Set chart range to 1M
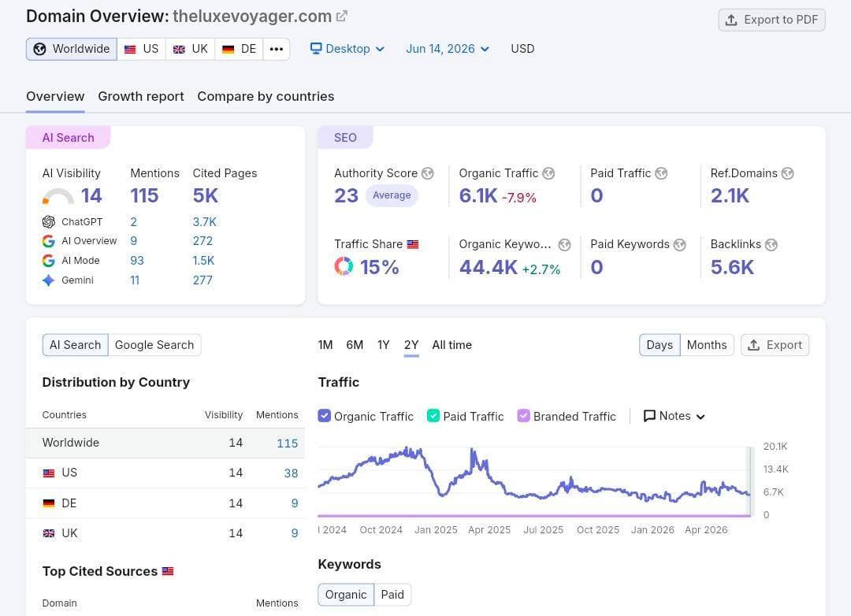Image resolution: width=851 pixels, height=616 pixels. tap(325, 345)
